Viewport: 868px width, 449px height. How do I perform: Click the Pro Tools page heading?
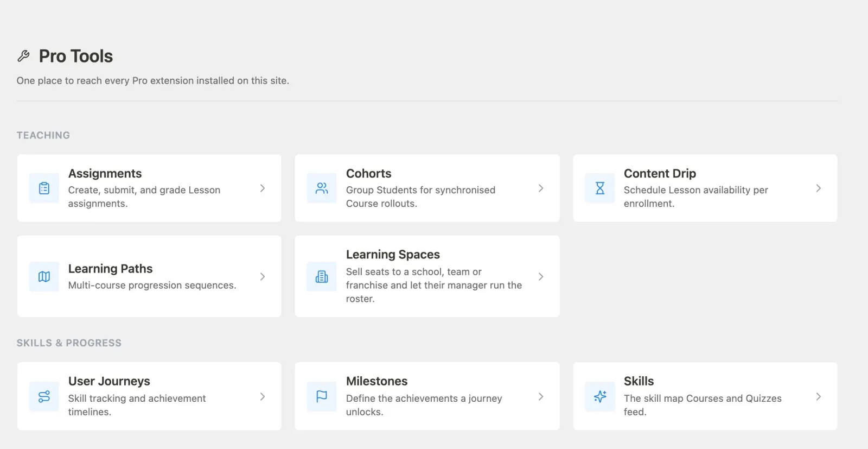click(76, 56)
